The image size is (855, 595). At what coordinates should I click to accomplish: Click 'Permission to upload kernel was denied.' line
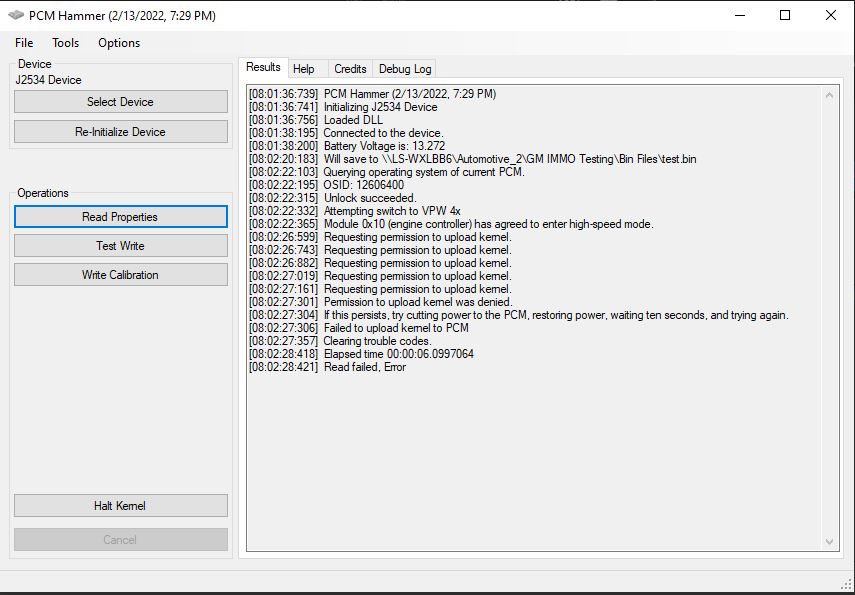381,302
